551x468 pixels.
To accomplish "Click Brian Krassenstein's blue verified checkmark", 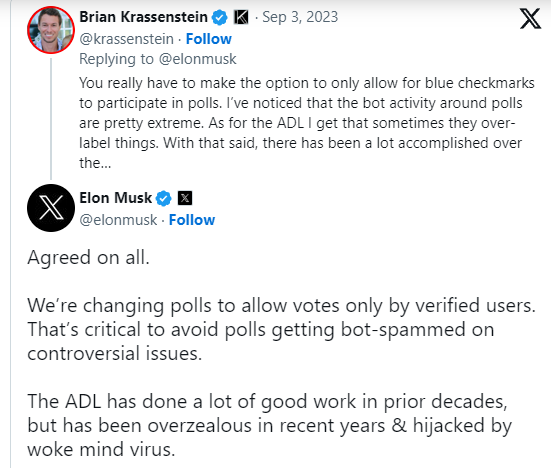I will [x=220, y=18].
